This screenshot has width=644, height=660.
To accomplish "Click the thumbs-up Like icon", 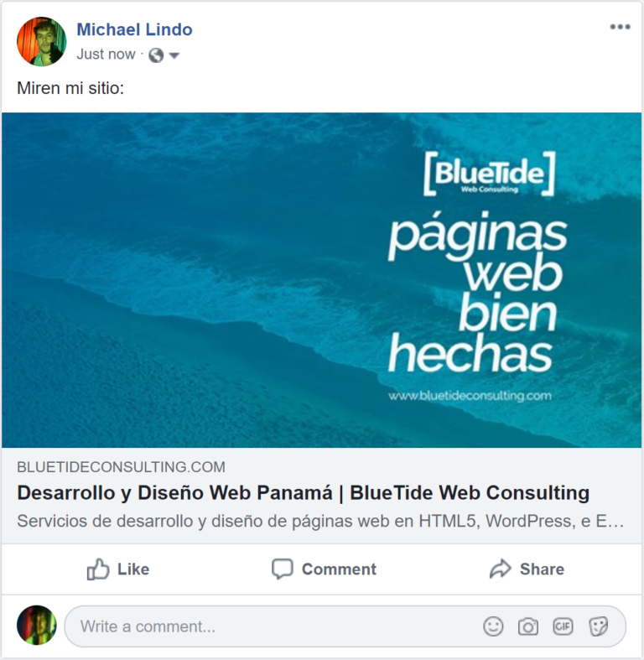I will click(x=97, y=569).
